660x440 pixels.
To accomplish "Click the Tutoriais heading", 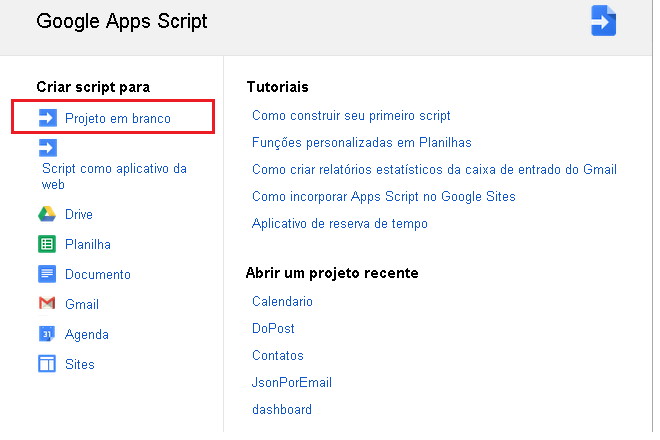I will [x=277, y=87].
